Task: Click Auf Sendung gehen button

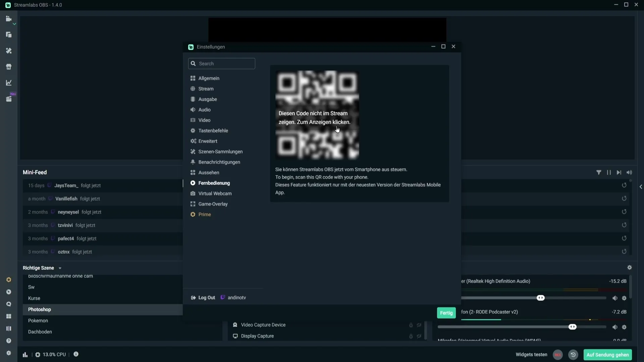Action: [607, 355]
